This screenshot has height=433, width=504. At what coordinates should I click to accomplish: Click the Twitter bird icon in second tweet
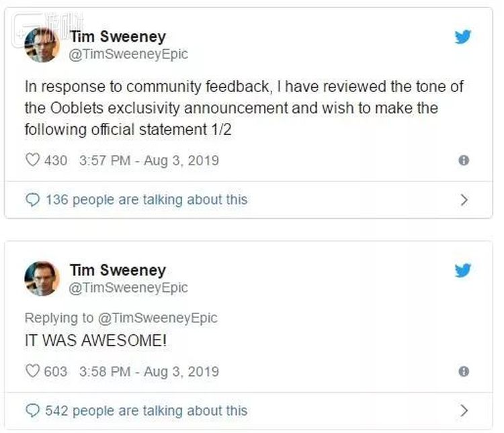click(462, 271)
